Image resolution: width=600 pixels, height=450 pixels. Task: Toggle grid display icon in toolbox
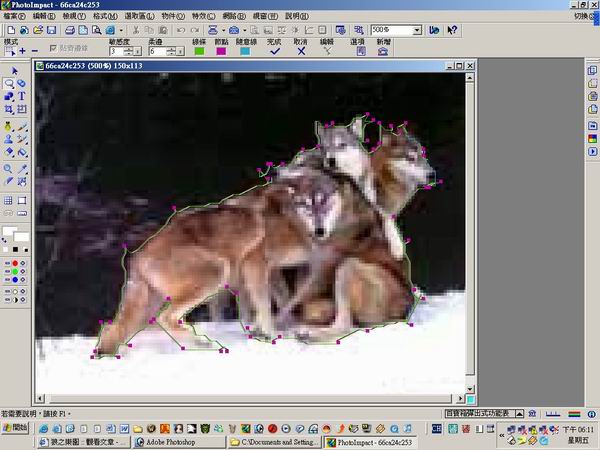(x=8, y=200)
